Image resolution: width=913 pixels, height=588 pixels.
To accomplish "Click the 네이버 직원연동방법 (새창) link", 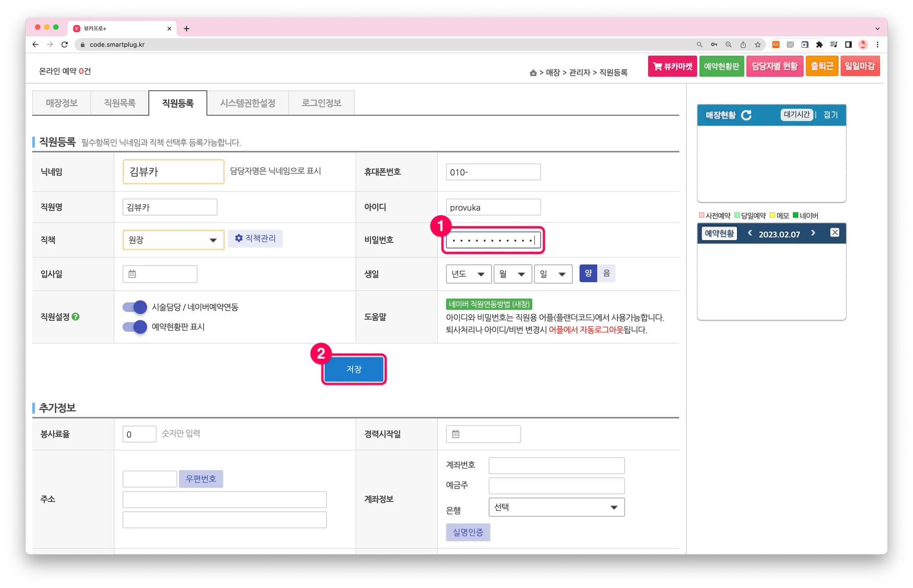I will coord(489,304).
